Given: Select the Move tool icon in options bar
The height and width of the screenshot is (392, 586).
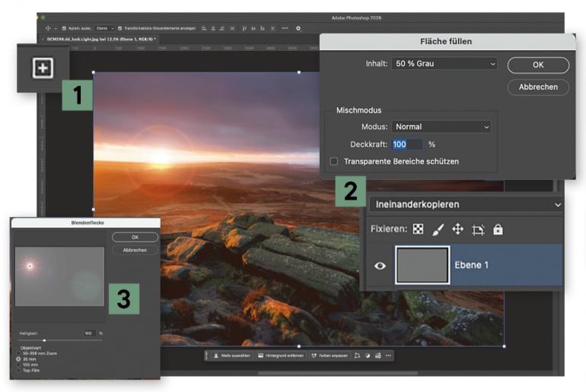Looking at the screenshot, I should (x=48, y=28).
